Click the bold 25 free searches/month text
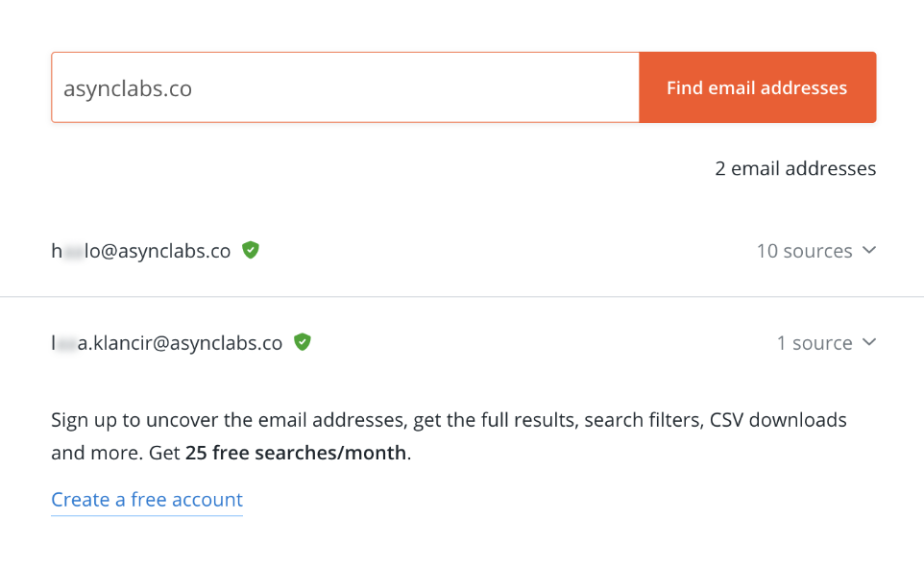This screenshot has height=569, width=924. pos(296,453)
